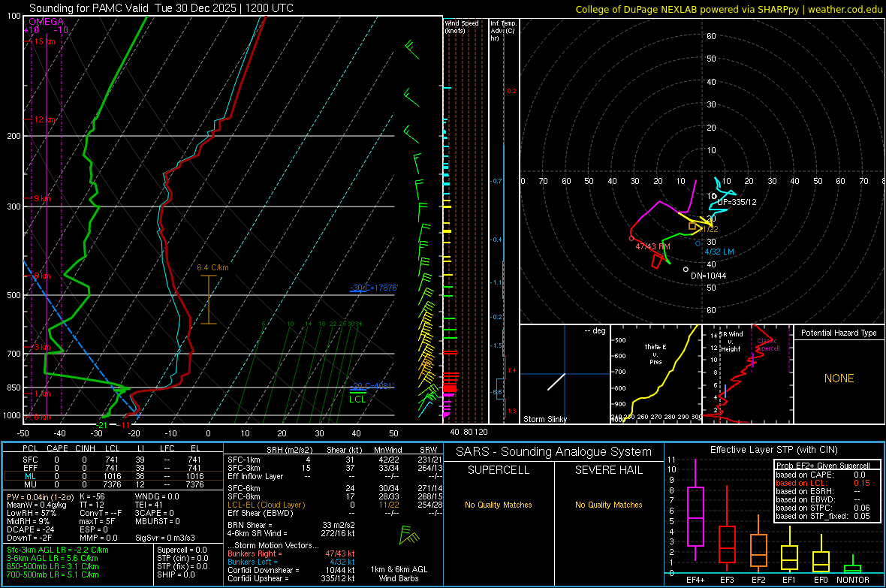Click the K = -56 index value
Viewport: 886px width, 588px height.
click(92, 497)
